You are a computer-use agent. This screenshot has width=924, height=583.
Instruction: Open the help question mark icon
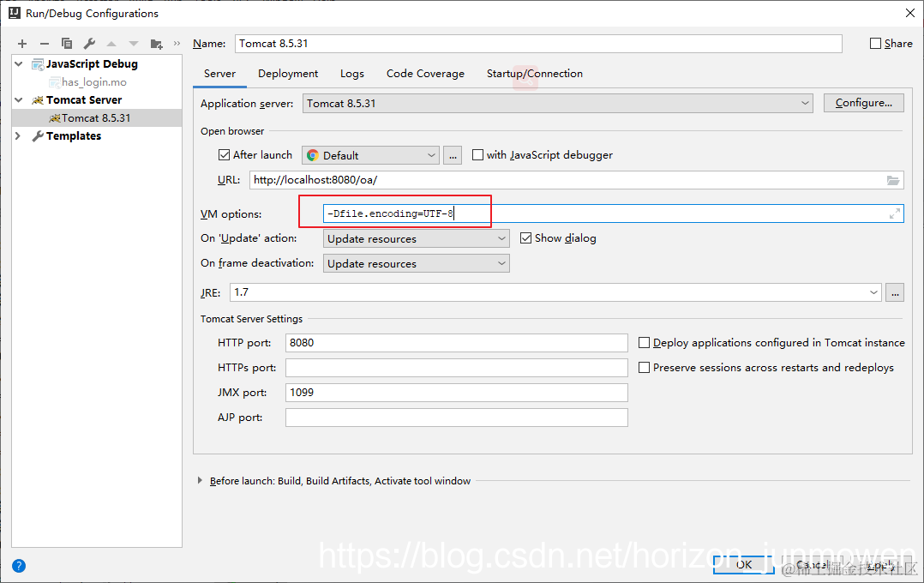pyautogui.click(x=19, y=566)
